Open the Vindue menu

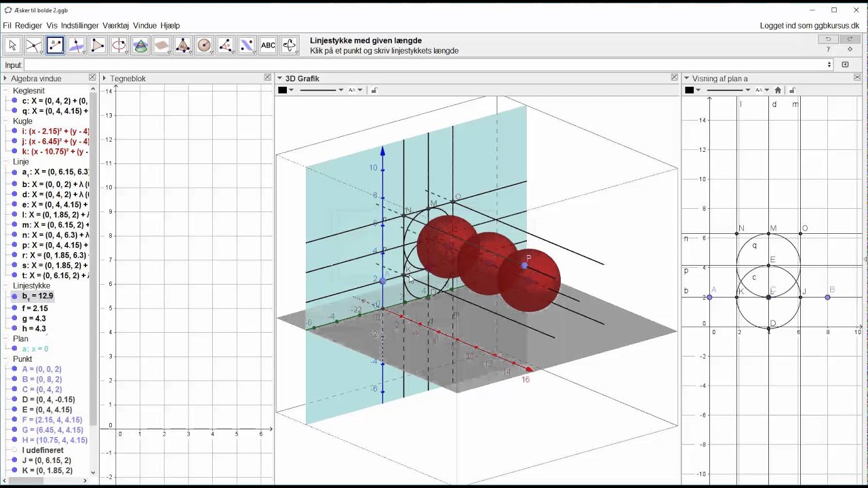145,26
